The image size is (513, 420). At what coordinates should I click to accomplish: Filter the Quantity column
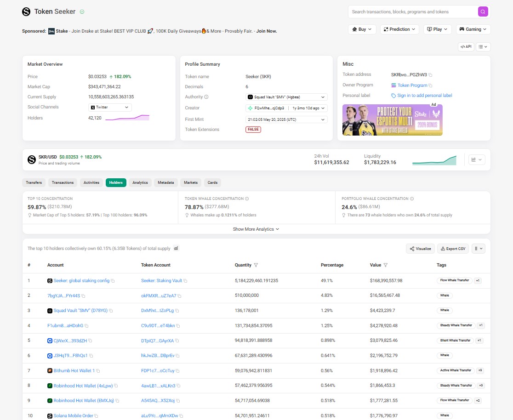256,265
